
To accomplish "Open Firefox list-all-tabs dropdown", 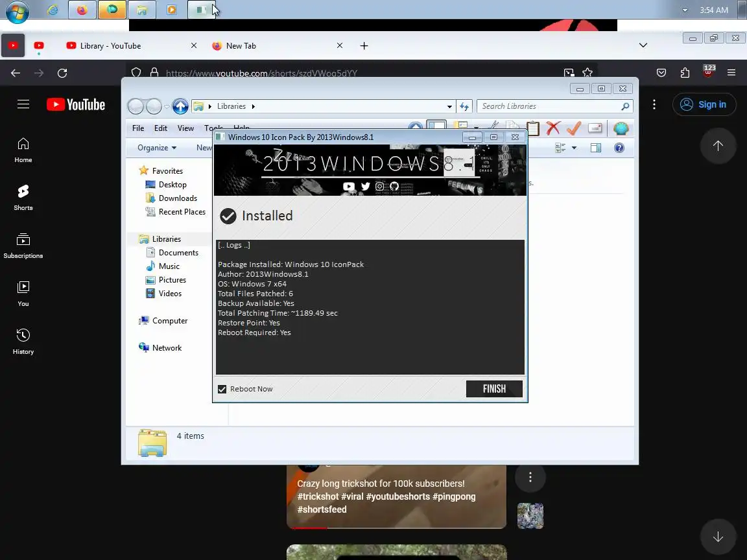I will pyautogui.click(x=643, y=45).
